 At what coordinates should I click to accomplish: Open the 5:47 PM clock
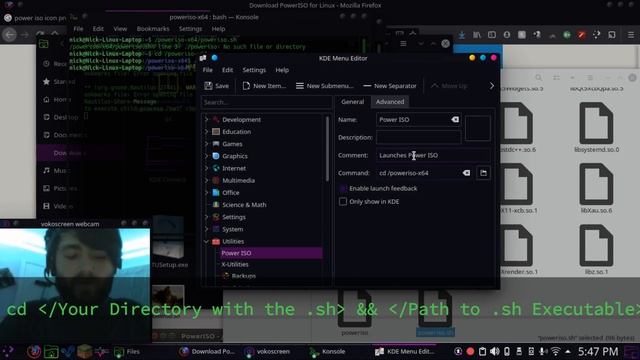point(598,351)
